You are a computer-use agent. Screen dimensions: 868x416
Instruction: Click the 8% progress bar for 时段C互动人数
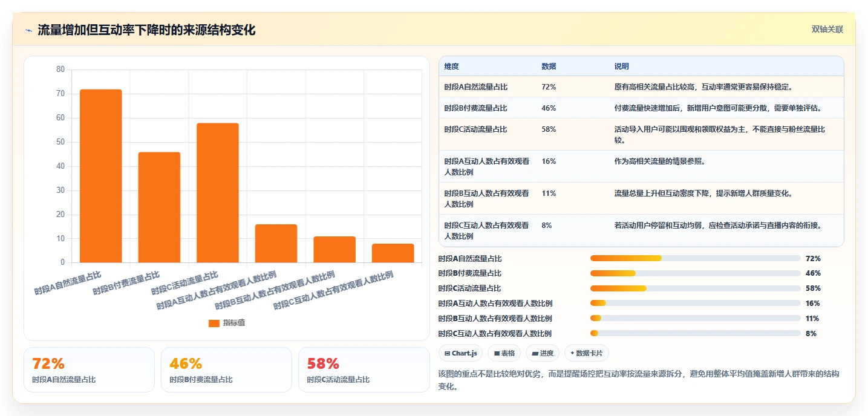click(x=696, y=334)
